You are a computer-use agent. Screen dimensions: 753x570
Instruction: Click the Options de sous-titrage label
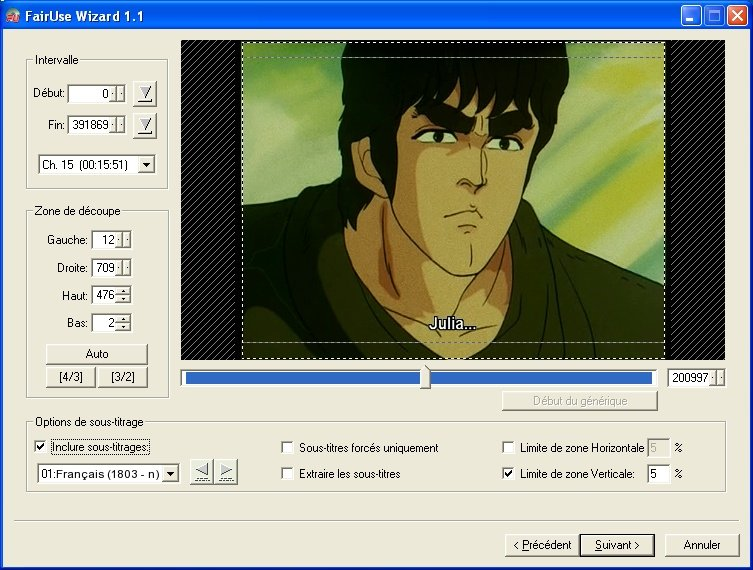(89, 422)
